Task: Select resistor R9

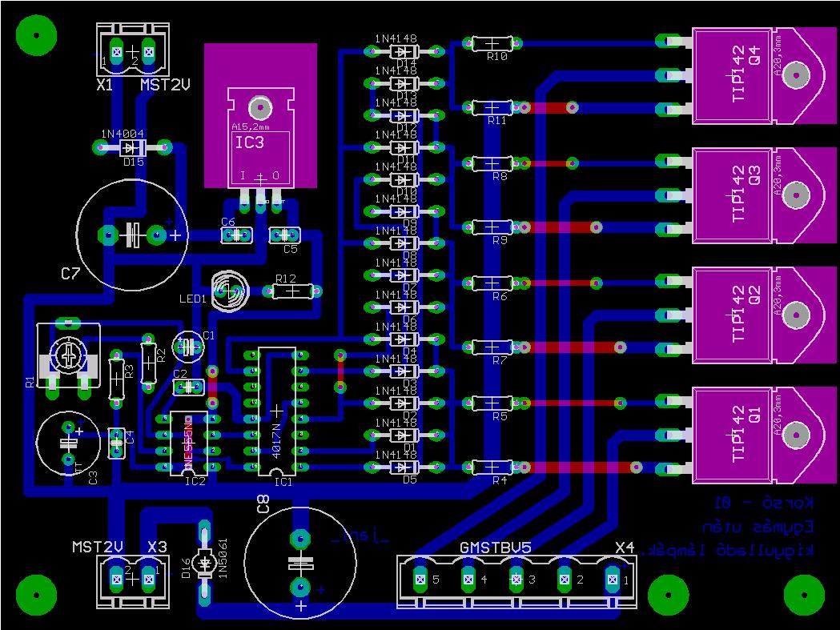Action: click(492, 227)
